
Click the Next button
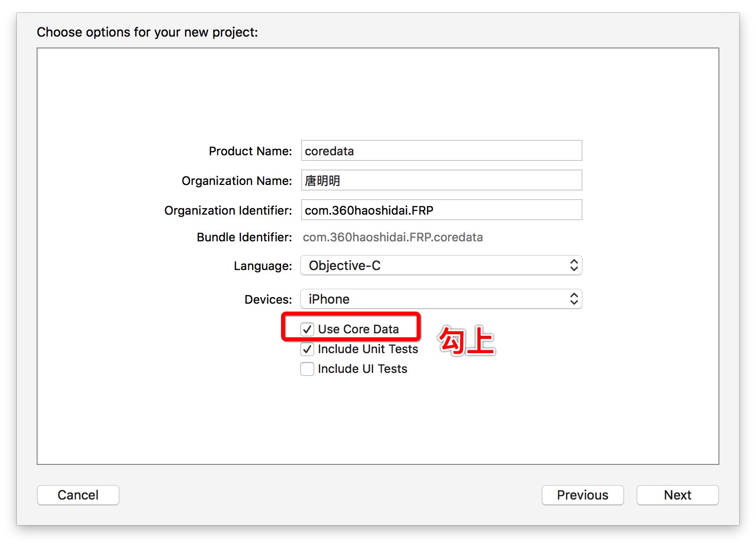pyautogui.click(x=677, y=495)
